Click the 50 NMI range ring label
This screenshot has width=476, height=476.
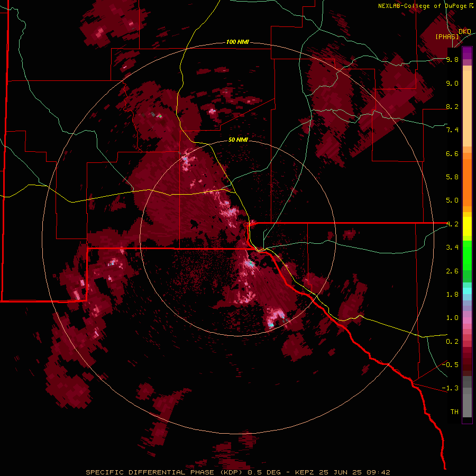pyautogui.click(x=238, y=140)
